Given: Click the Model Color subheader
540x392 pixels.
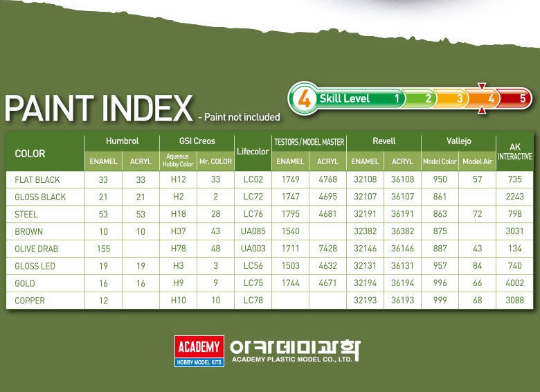Looking at the screenshot, I should [440, 161].
